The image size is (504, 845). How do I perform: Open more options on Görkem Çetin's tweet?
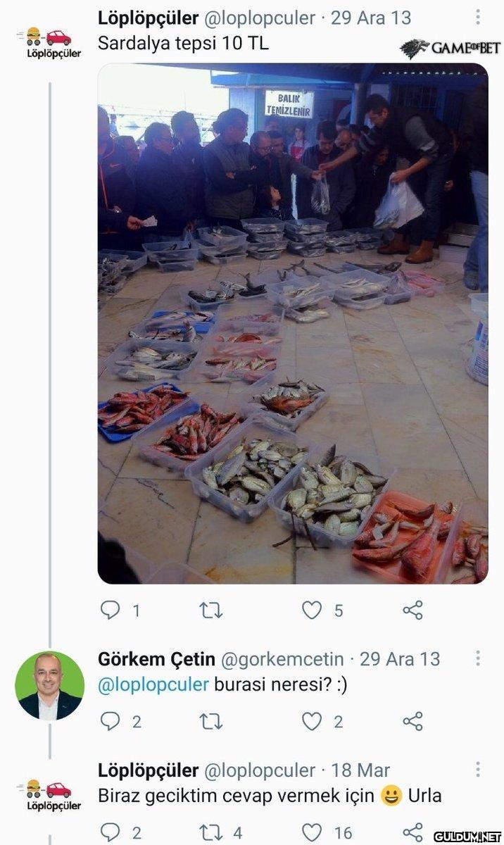coord(478,658)
